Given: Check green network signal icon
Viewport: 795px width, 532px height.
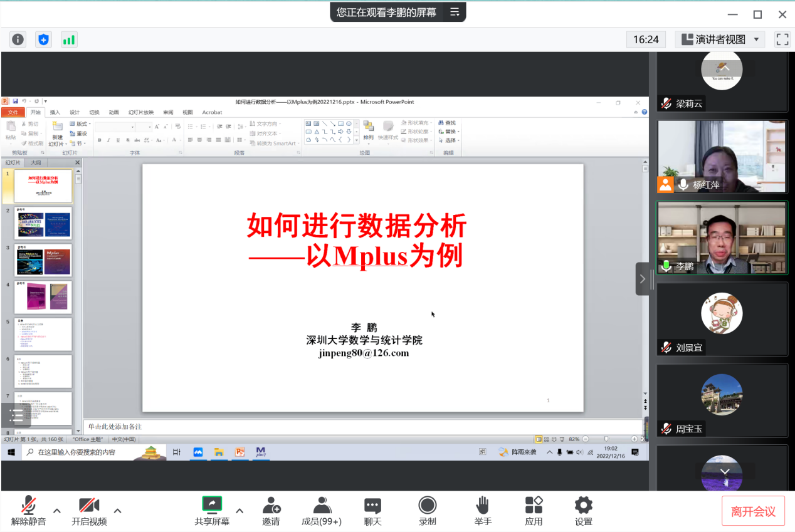Looking at the screenshot, I should click(x=68, y=39).
